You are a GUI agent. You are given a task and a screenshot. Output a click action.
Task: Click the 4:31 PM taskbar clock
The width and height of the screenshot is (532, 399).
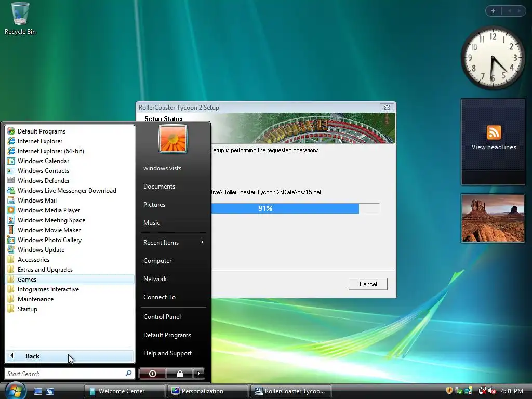click(x=512, y=391)
